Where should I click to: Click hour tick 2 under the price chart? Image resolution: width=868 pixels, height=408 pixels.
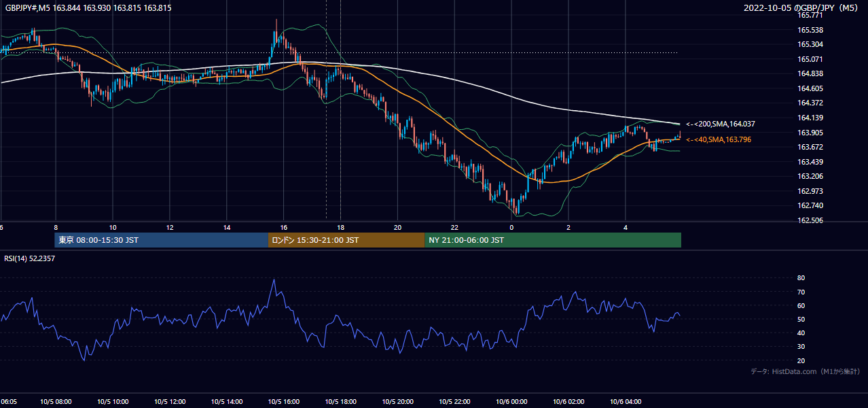(x=568, y=228)
